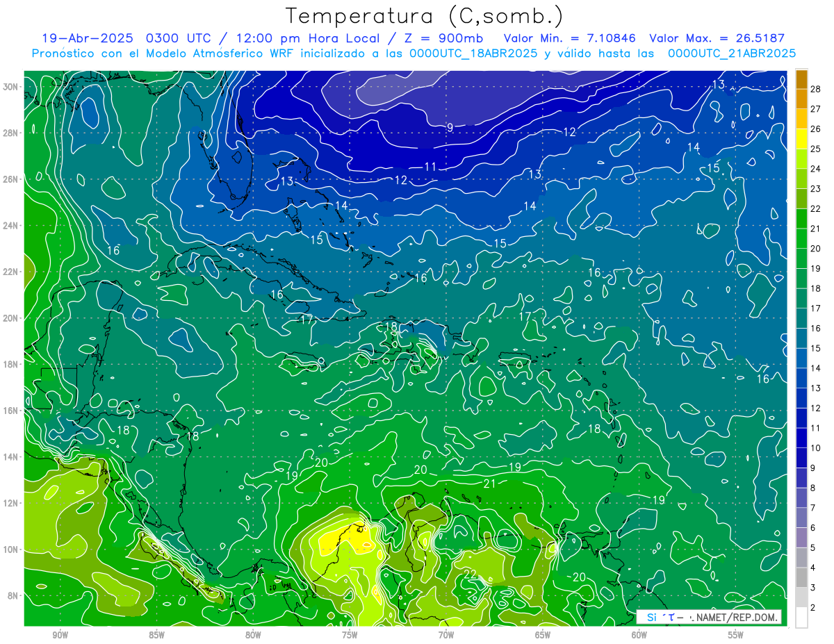Click the '65W' longitude axis label
Viewport: 834px width, 644px height.
coord(543,635)
